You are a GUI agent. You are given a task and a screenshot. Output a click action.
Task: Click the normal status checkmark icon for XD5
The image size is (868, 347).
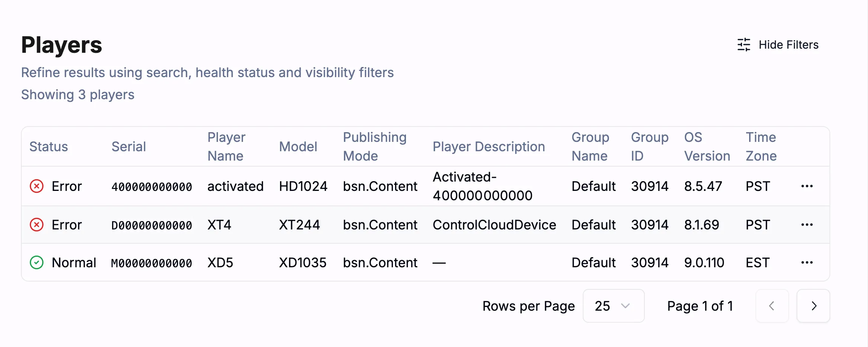tap(37, 262)
